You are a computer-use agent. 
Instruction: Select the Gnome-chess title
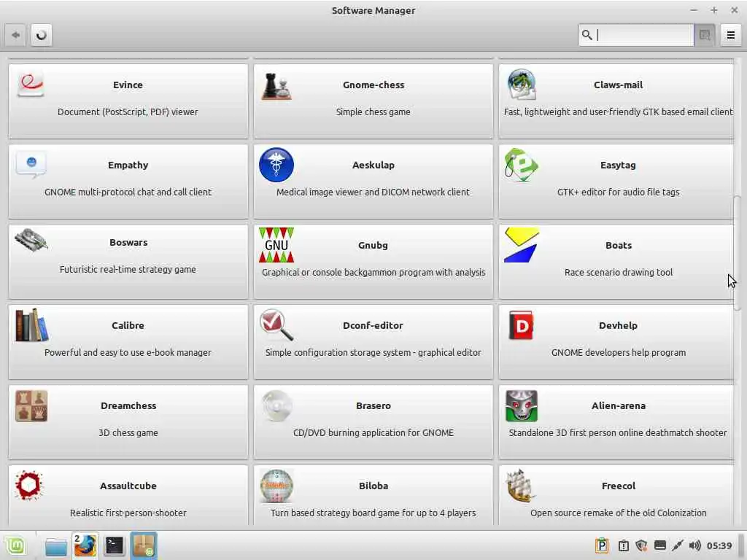click(x=373, y=85)
